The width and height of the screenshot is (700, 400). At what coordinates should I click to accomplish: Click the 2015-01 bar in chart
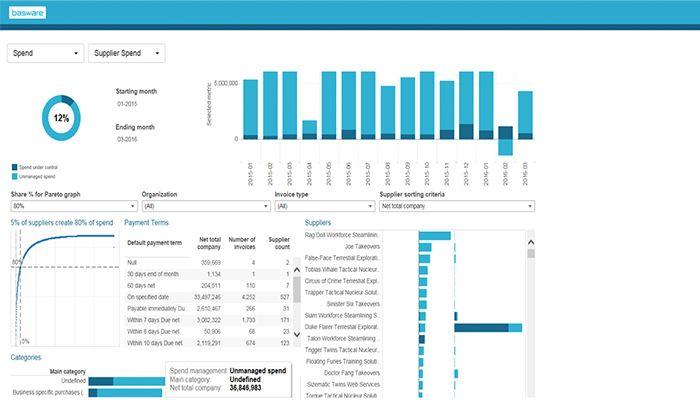pos(250,109)
